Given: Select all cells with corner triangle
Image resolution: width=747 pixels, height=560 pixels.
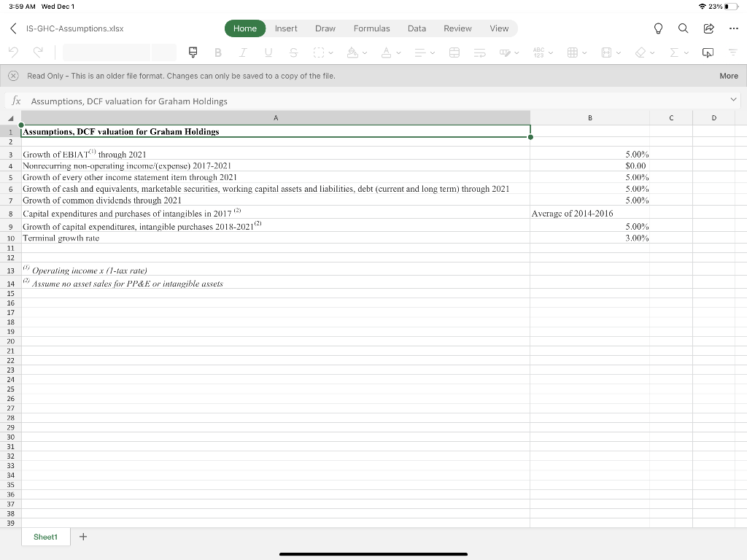Looking at the screenshot, I should 10,118.
